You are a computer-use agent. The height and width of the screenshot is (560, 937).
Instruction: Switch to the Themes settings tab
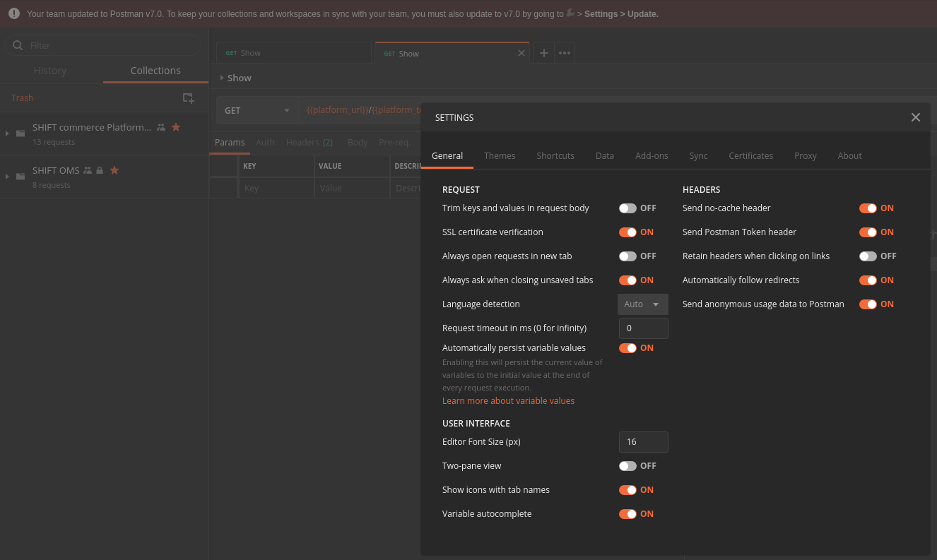(500, 155)
